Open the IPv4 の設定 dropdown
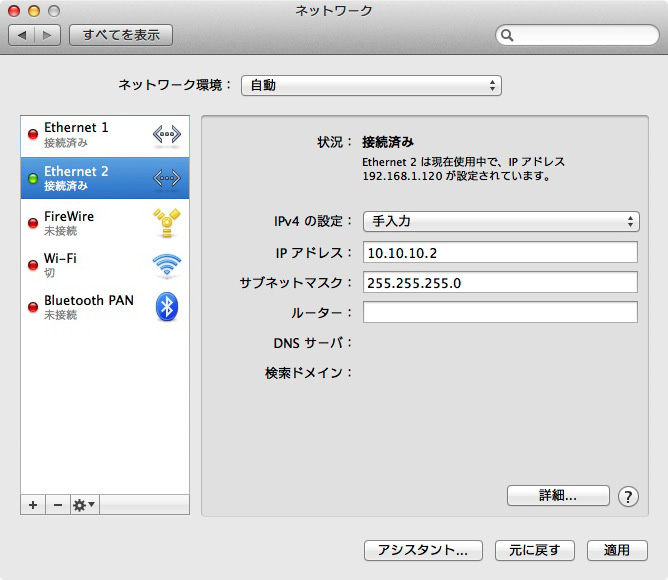This screenshot has height=580, width=668. coord(501,222)
